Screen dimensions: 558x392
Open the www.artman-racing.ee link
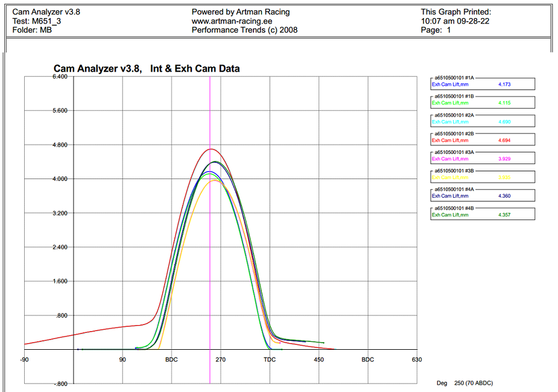tap(231, 21)
